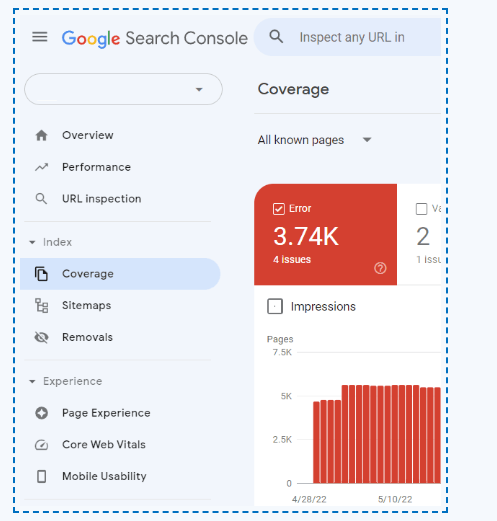The image size is (497, 521).
Task: Open the All known pages dropdown
Action: [x=314, y=140]
